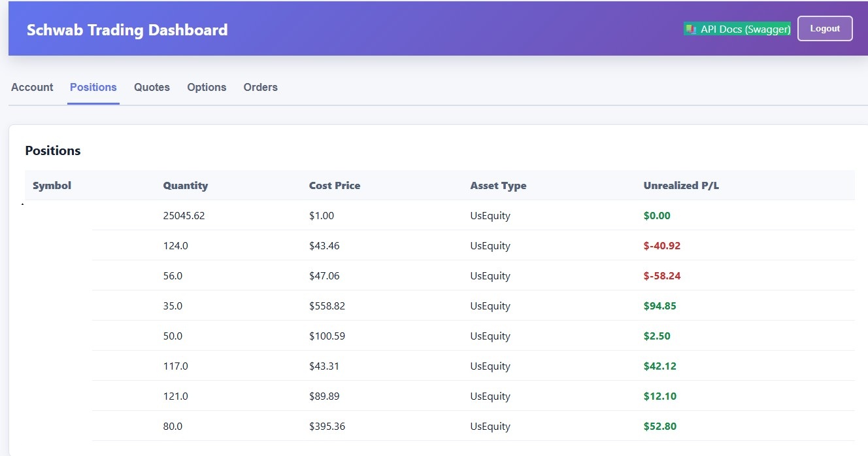The height and width of the screenshot is (456, 868).
Task: Select quantity value 117.0
Action: pyautogui.click(x=176, y=366)
